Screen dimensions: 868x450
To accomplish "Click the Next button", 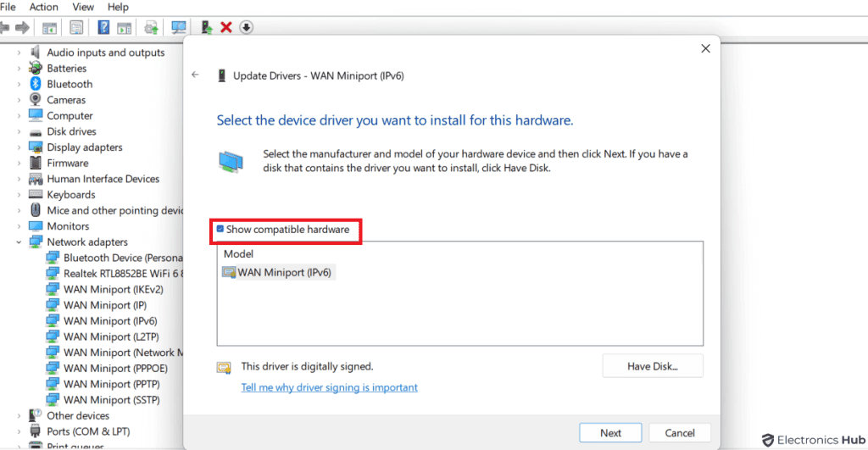I will 610,433.
